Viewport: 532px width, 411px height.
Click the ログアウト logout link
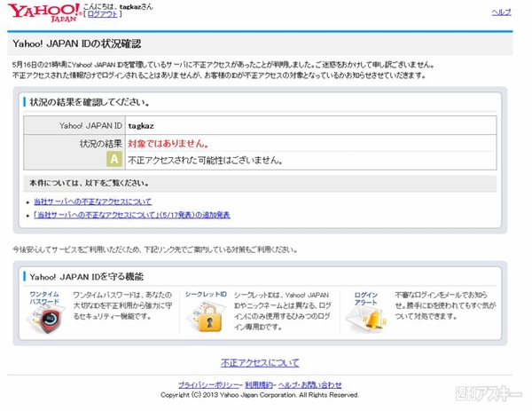103,14
